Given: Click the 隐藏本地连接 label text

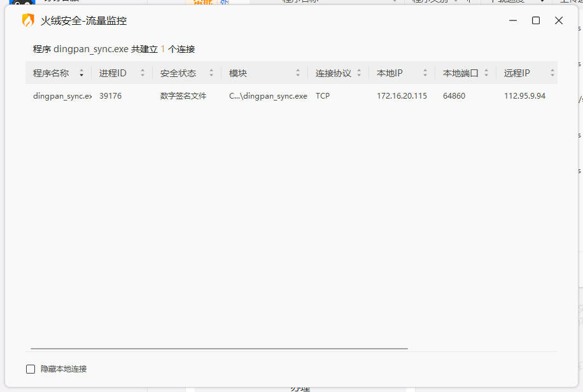Looking at the screenshot, I should point(64,369).
